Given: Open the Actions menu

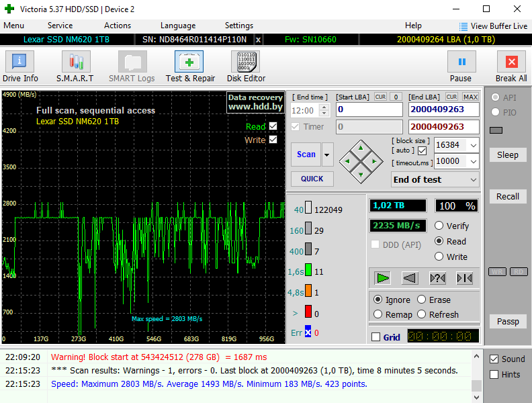Looking at the screenshot, I should (118, 26).
